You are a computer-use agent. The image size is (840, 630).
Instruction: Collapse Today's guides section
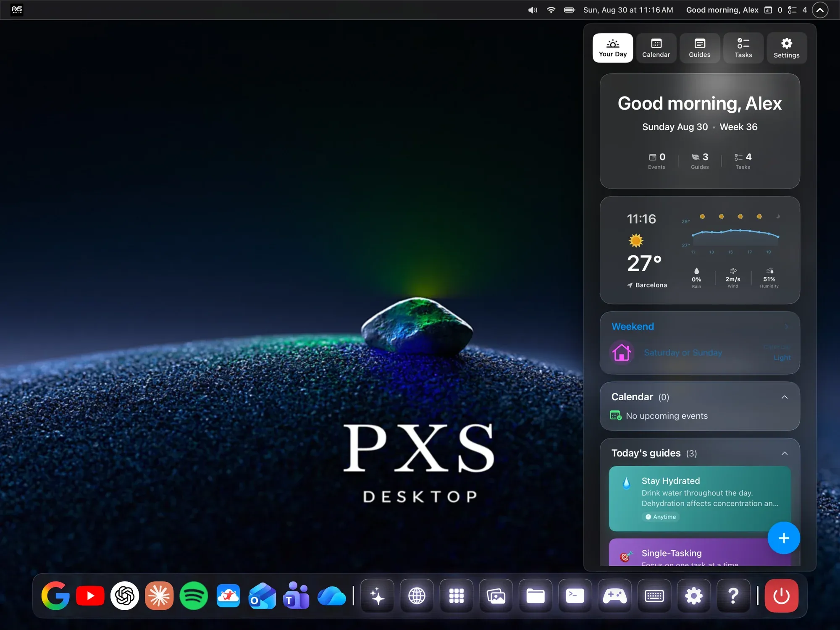[784, 453]
